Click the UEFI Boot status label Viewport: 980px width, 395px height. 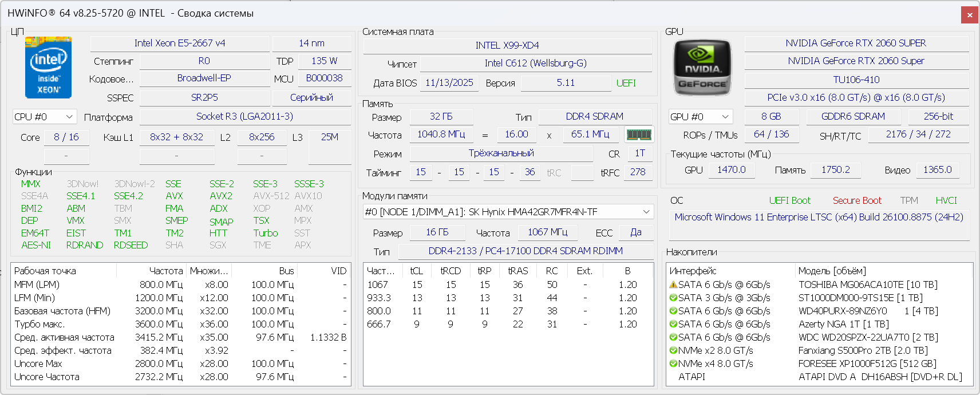click(x=789, y=200)
